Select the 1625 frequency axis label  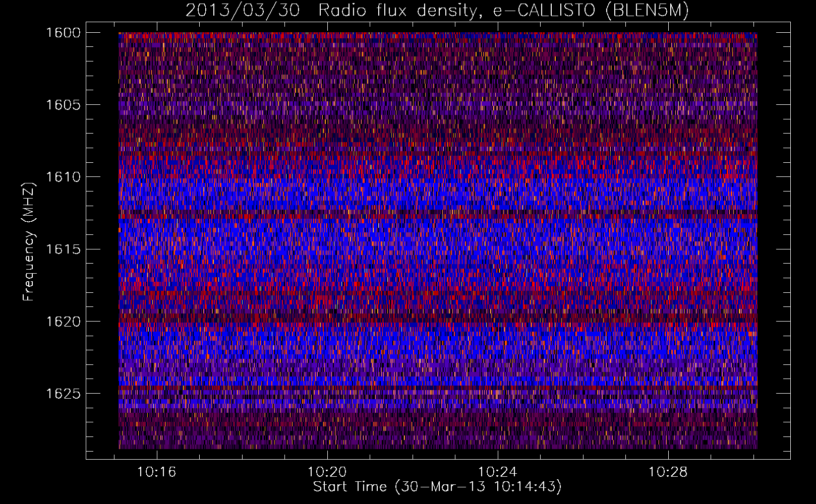coord(63,394)
